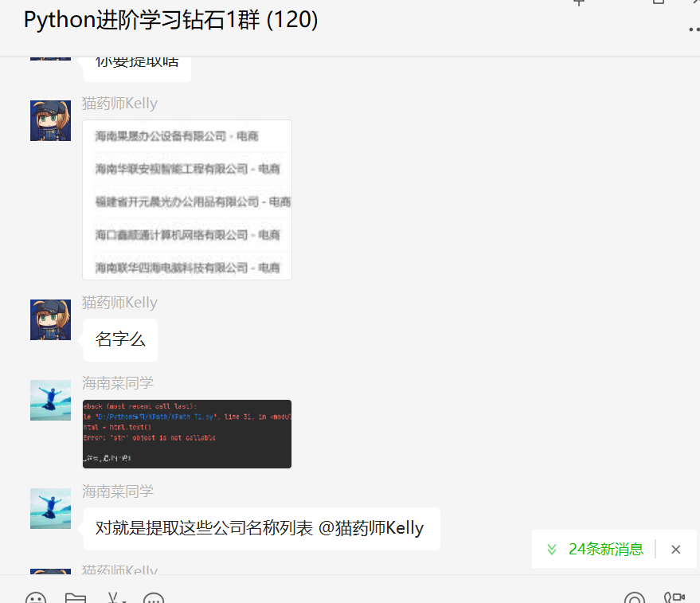This screenshot has width=700, height=603.
Task: Click the 24条新消息 notification text
Action: tap(606, 549)
